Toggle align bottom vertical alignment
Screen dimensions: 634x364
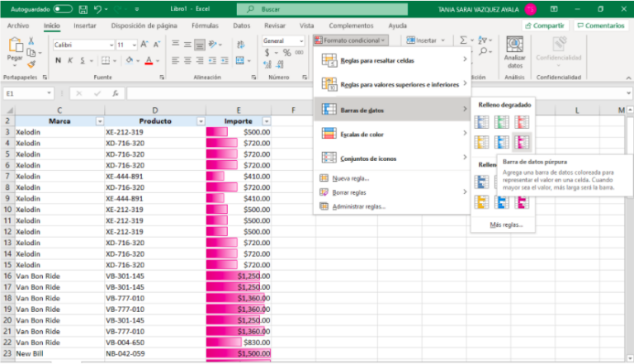[200, 45]
